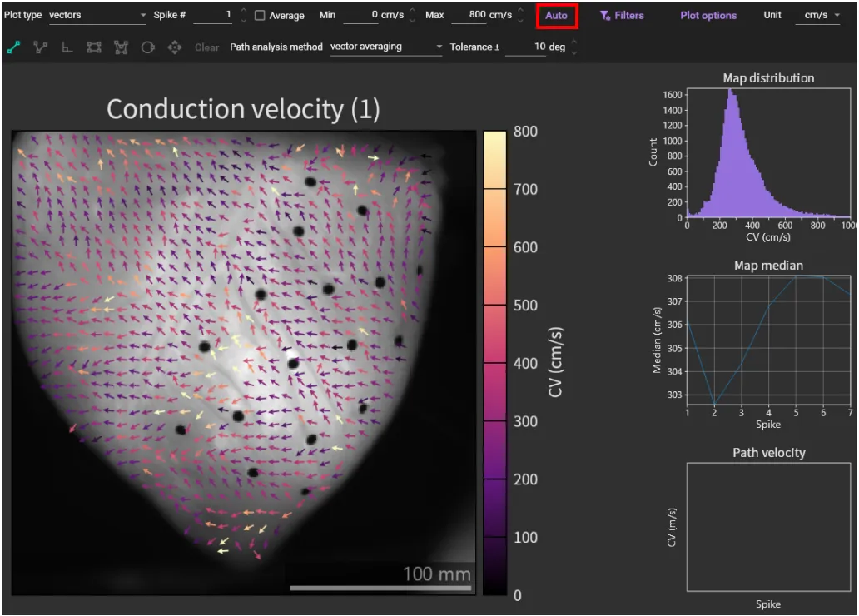Select the ellipse region tool
The image size is (859, 616).
[147, 47]
